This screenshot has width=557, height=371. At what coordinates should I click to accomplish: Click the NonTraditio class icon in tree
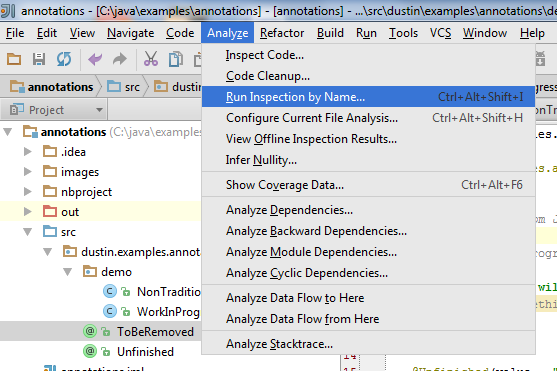(x=110, y=291)
